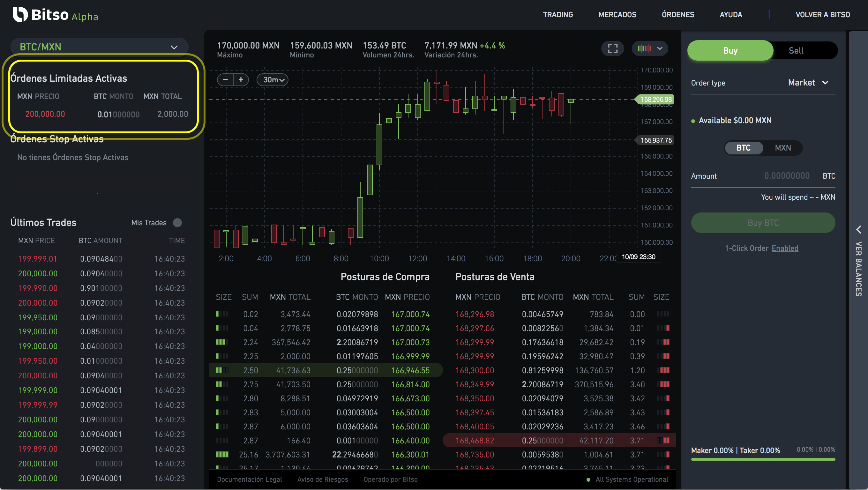Click buy order priced 166,946.55
868x490 pixels.
click(x=325, y=370)
